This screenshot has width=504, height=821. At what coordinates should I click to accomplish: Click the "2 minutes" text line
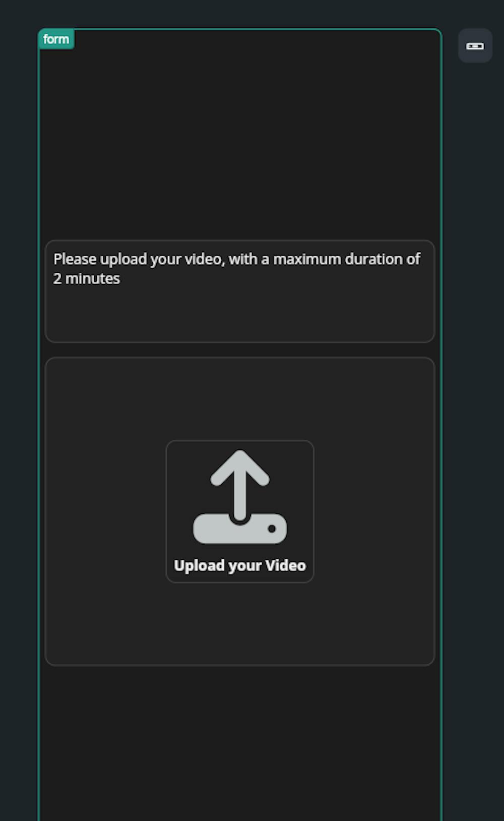pyautogui.click(x=87, y=278)
